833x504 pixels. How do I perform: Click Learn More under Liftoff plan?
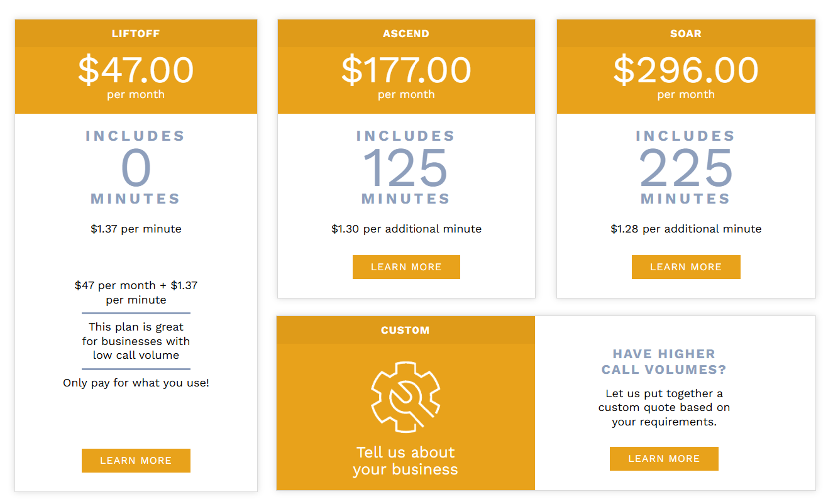(x=136, y=461)
